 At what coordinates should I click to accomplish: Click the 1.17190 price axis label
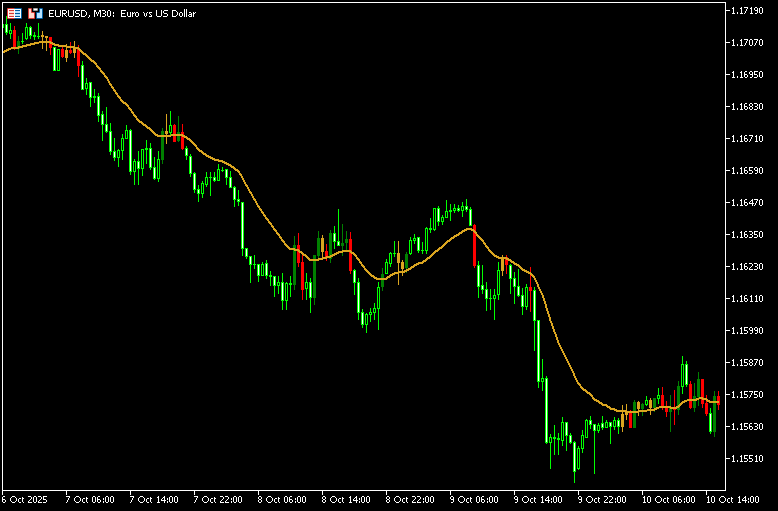[748, 11]
